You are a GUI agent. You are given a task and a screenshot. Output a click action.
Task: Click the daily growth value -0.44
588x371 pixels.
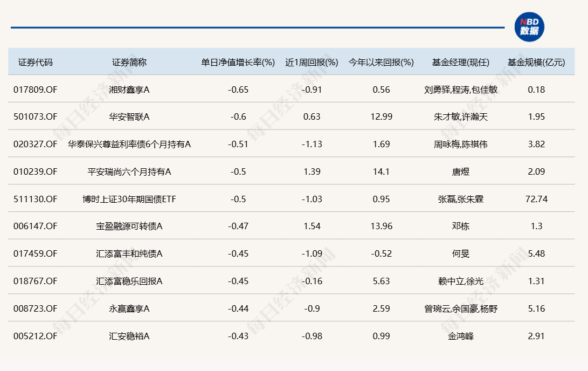238,308
